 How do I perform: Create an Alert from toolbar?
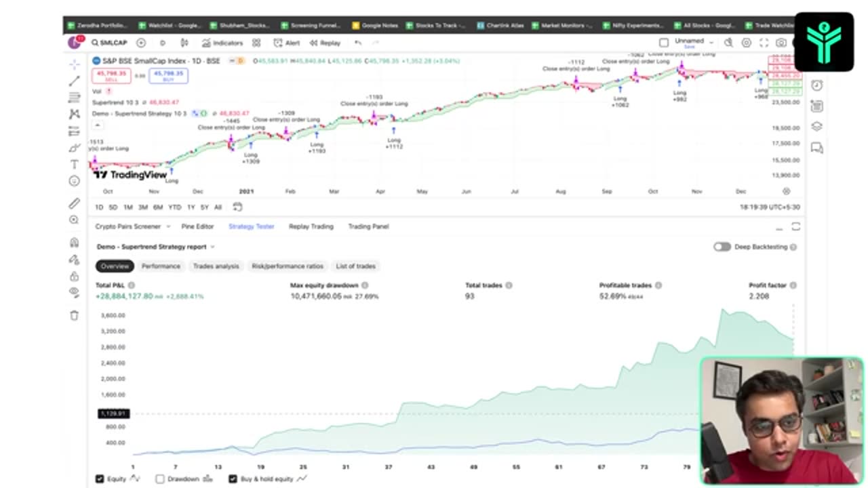286,43
